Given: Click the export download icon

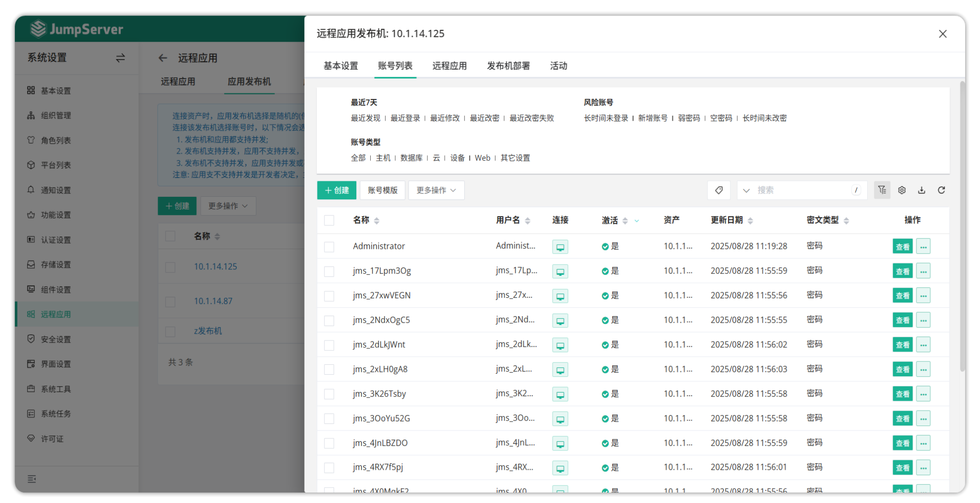Looking at the screenshot, I should (921, 190).
